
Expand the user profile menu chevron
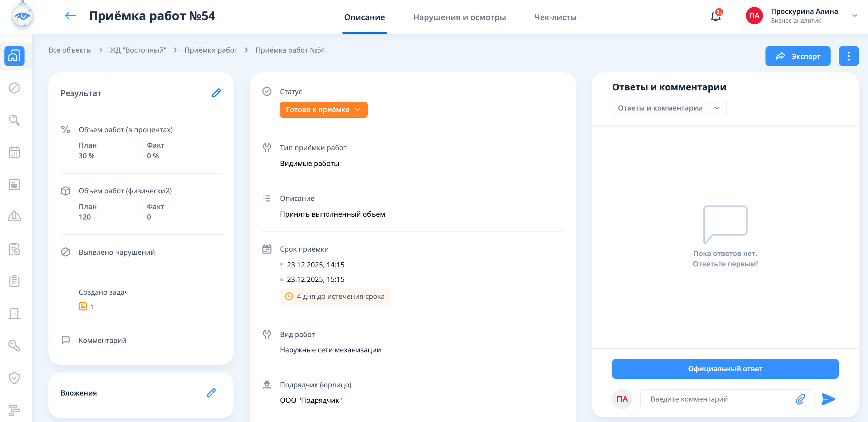(854, 15)
